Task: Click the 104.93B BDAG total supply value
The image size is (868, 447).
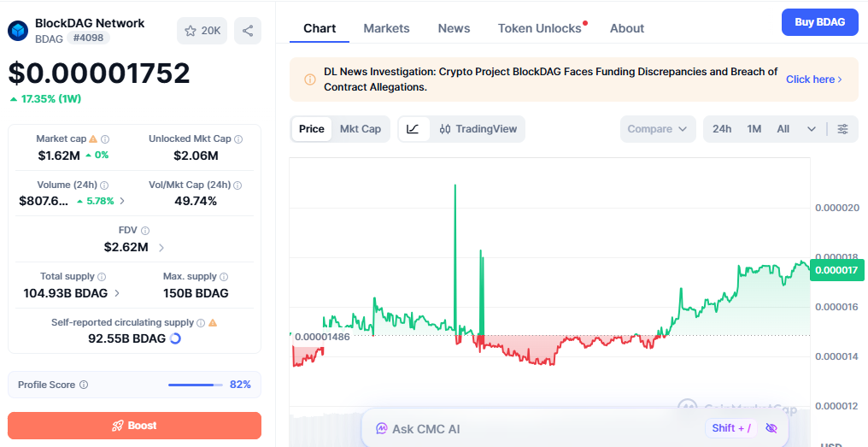Action: 65,293
